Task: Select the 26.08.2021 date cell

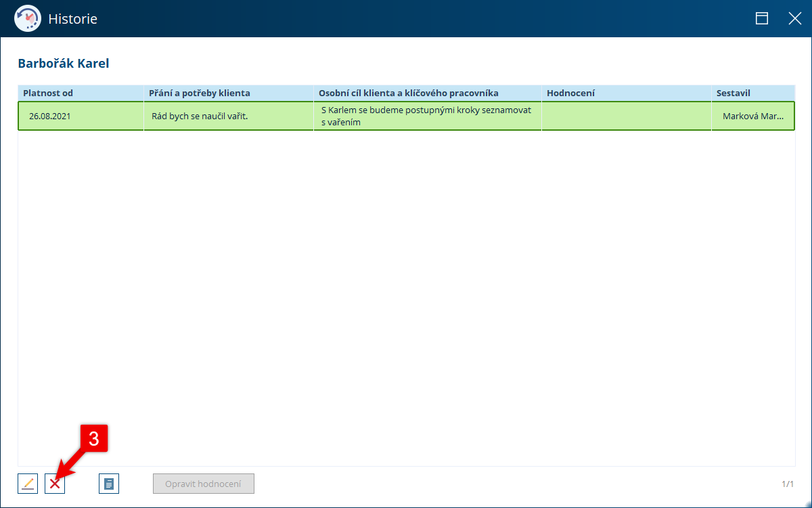Action: pyautogui.click(x=81, y=116)
